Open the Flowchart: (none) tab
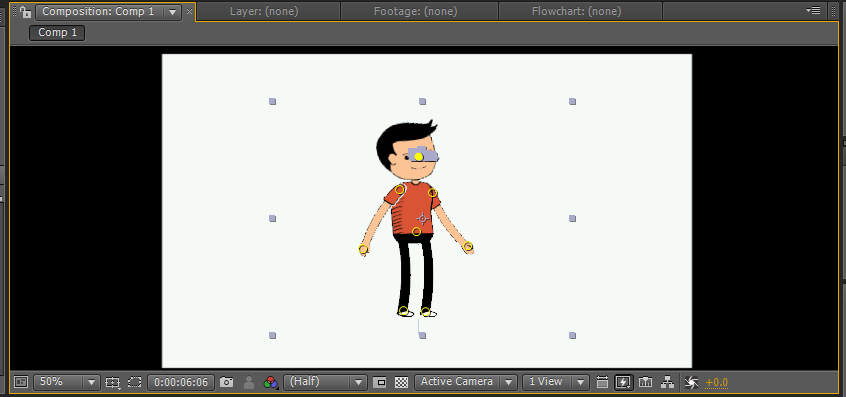This screenshot has width=846, height=397. (x=576, y=11)
